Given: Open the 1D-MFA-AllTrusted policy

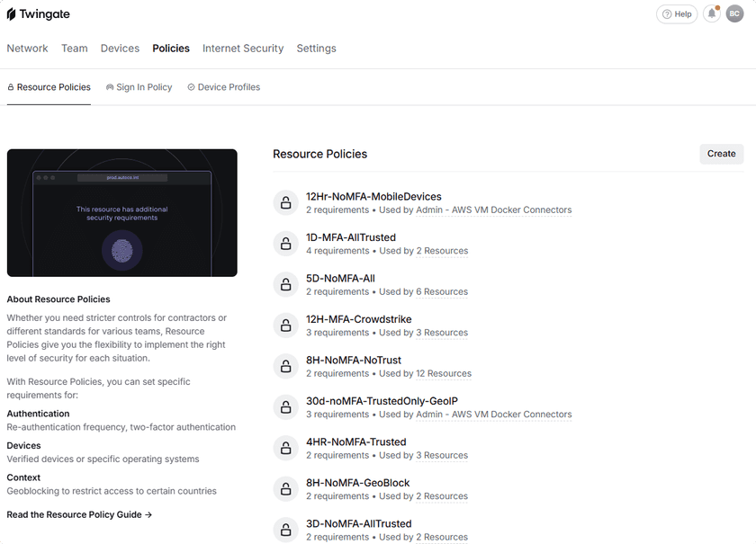Looking at the screenshot, I should (x=351, y=237).
